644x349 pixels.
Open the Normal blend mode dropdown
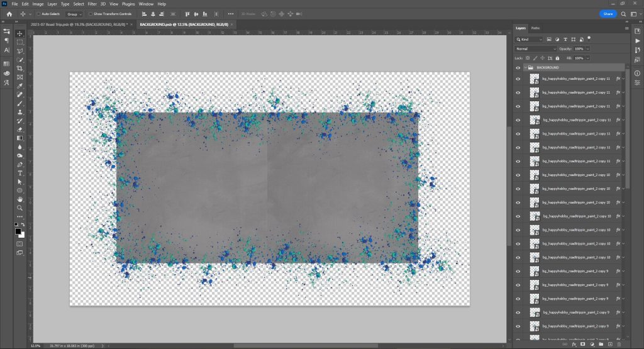(x=536, y=48)
